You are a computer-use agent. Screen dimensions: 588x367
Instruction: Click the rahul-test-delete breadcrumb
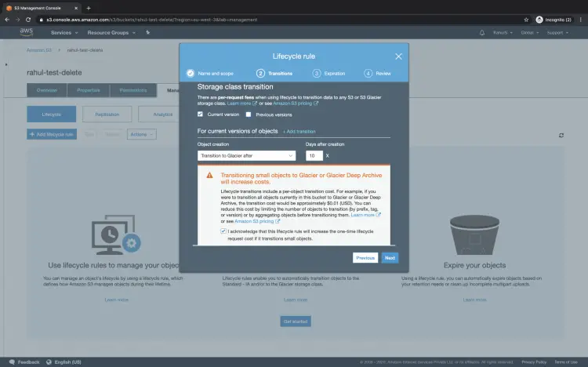85,50
